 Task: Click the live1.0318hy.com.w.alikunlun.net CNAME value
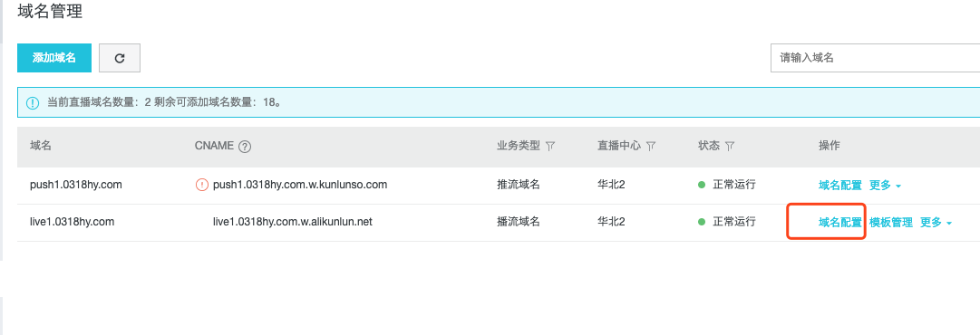pos(293,222)
